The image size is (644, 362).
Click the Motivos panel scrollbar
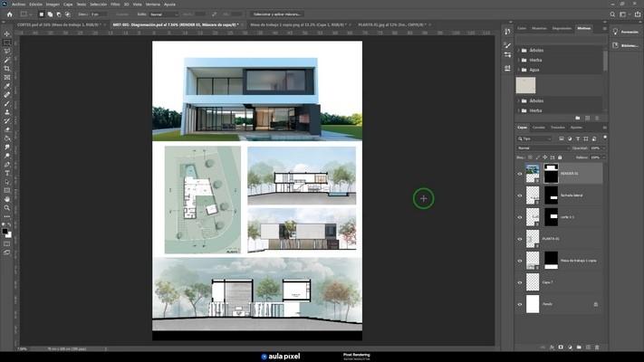coord(605,62)
